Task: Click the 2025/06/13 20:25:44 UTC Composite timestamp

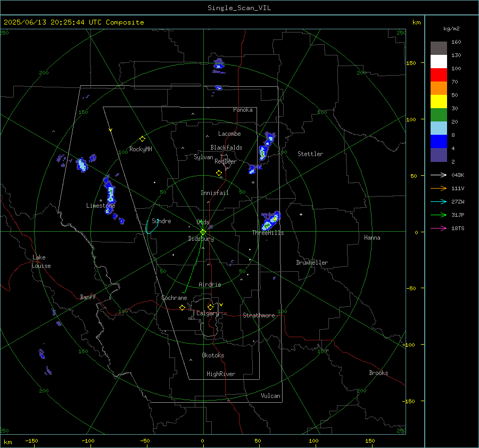Action: click(x=73, y=22)
